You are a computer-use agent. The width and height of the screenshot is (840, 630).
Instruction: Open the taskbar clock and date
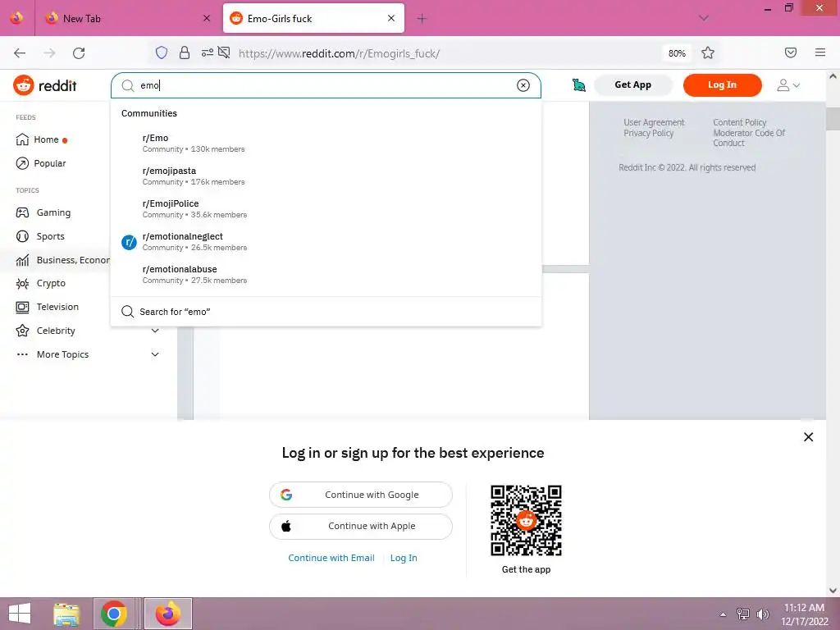pos(804,614)
